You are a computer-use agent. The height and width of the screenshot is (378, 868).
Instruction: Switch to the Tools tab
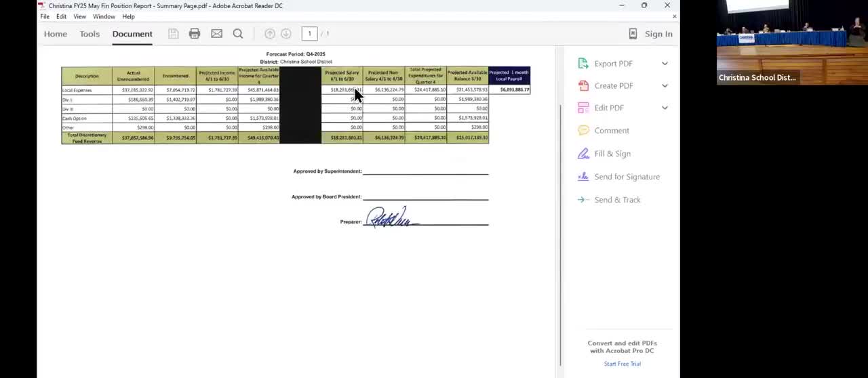[90, 34]
